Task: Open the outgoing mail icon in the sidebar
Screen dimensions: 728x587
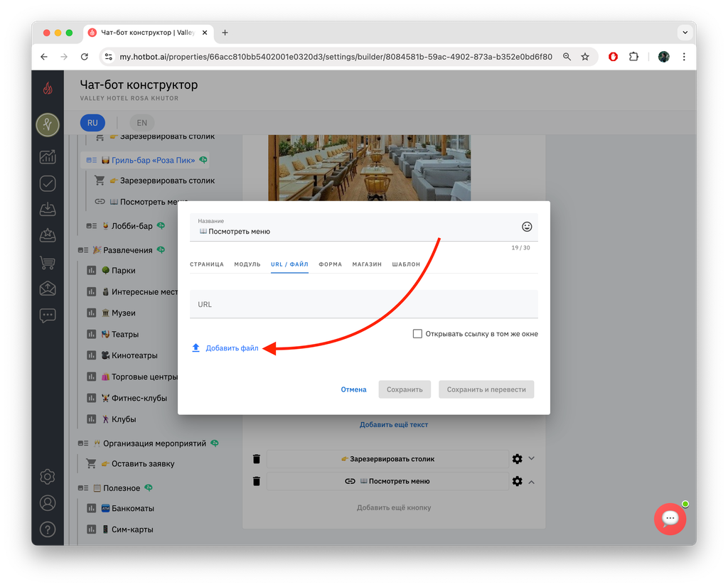Action: [x=48, y=289]
